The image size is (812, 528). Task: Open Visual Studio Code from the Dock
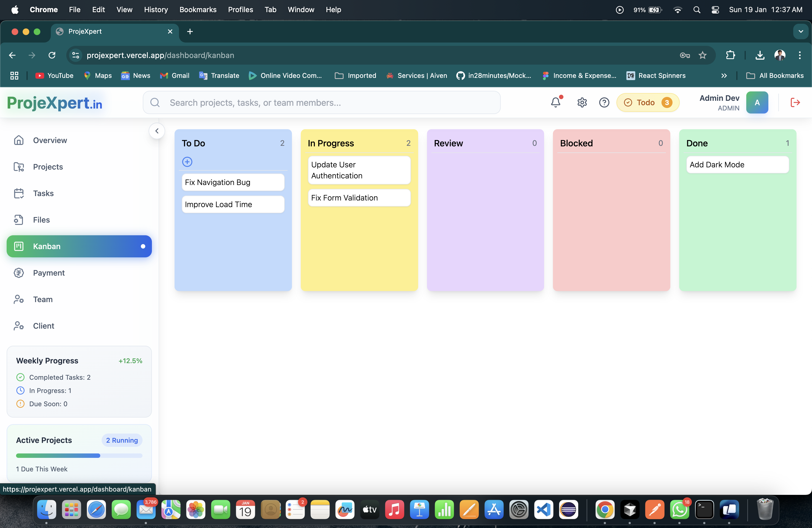click(544, 509)
